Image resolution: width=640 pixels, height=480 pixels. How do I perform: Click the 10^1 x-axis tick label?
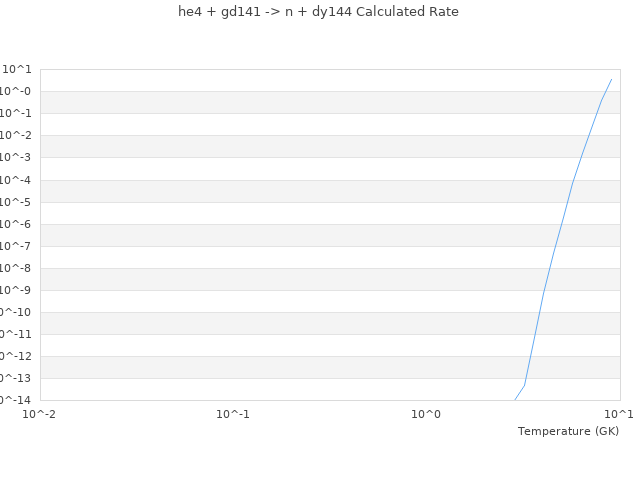[619, 414]
